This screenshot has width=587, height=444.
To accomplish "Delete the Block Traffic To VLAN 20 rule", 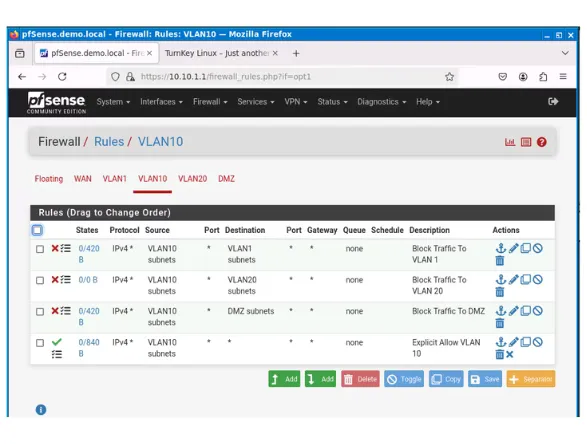I will tap(499, 292).
